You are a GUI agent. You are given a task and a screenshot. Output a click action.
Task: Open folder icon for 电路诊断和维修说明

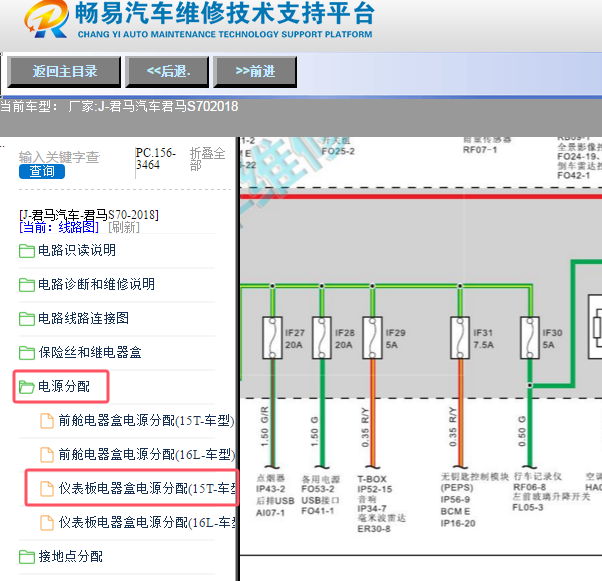(27, 285)
